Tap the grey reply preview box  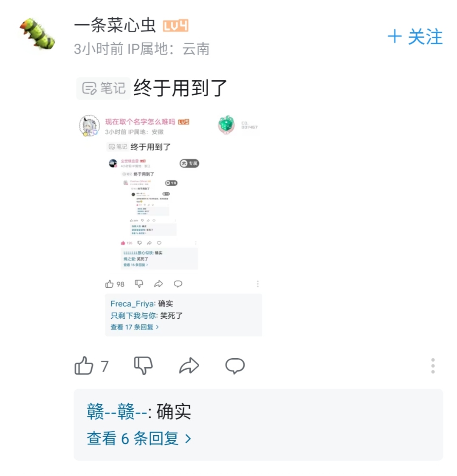click(258, 425)
